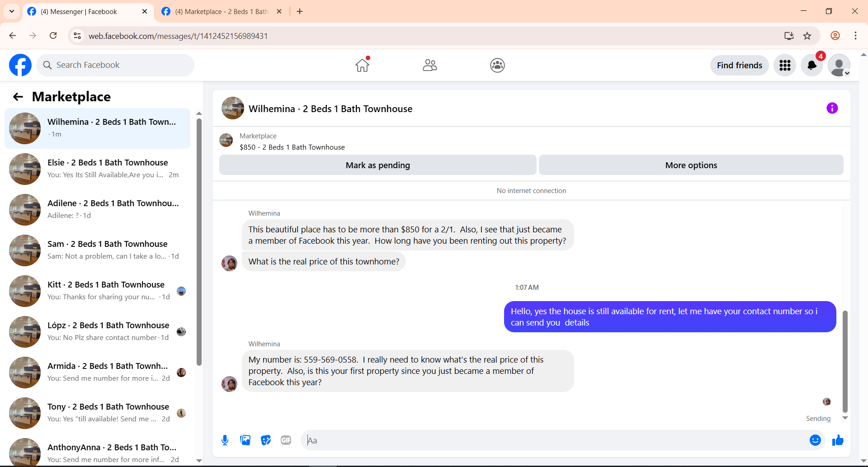The width and height of the screenshot is (868, 467).
Task: Click the 1:07 AM timestamp
Action: (527, 288)
